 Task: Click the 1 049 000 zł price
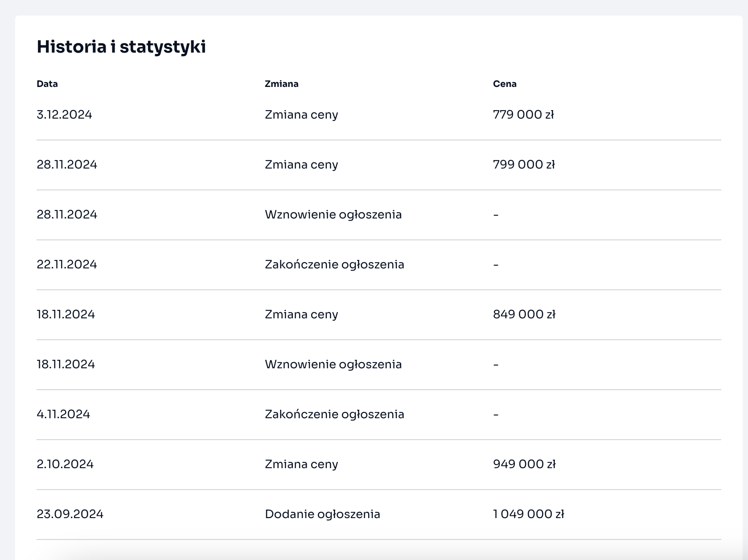pyautogui.click(x=528, y=514)
